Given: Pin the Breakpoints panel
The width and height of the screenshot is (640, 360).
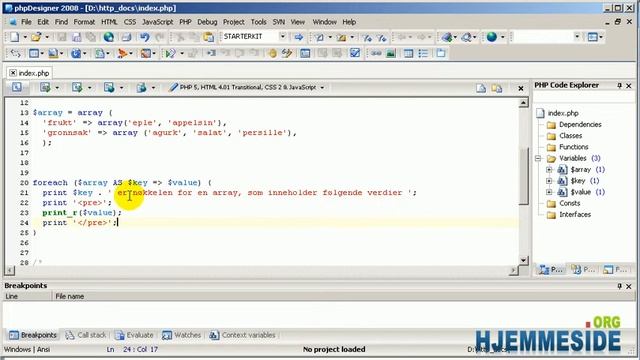Looking at the screenshot, I should point(620,286).
